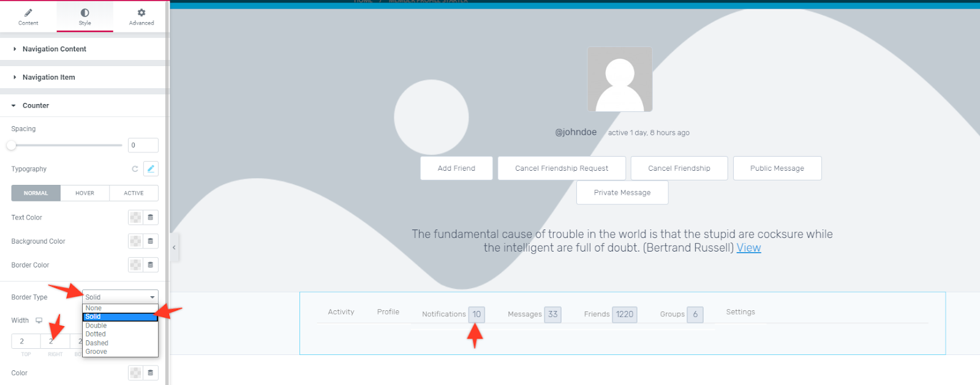Expand the Navigation Content section
This screenshot has height=385, width=980.
pos(83,49)
